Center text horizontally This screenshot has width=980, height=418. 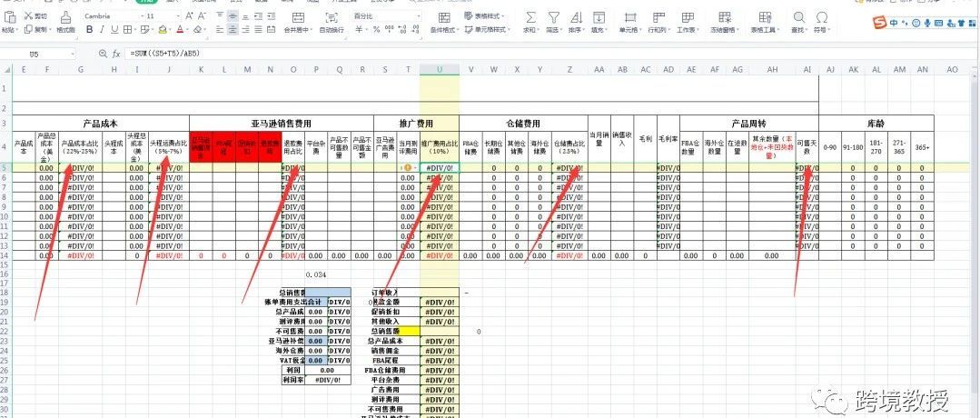[232, 29]
